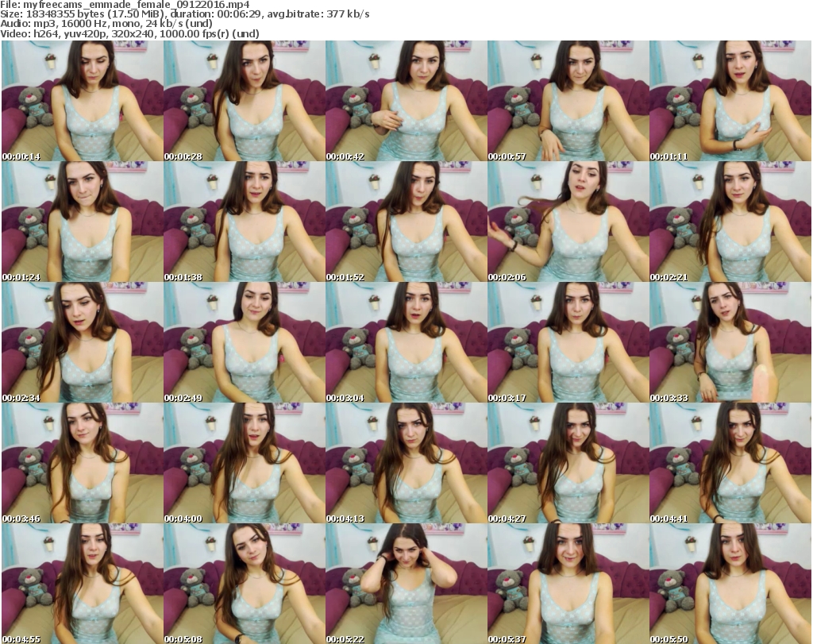The height and width of the screenshot is (644, 813).
Task: Click the File name text line
Action: pos(125,5)
